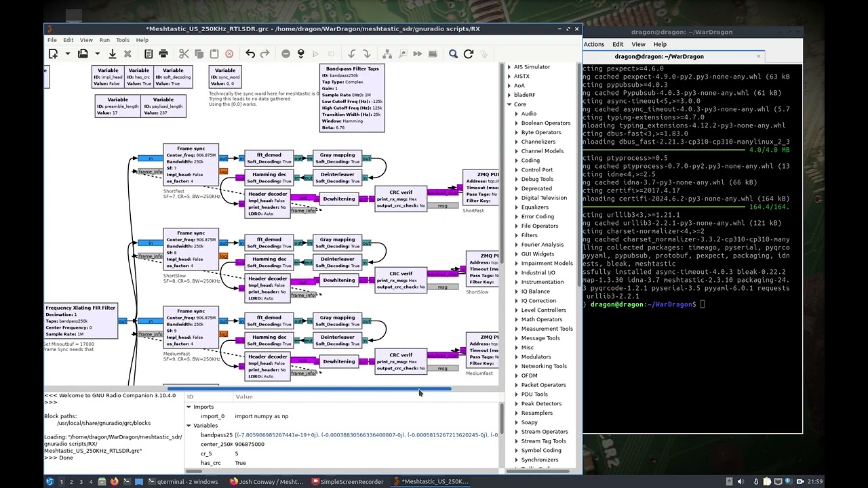Select the Frequency Xlating FIR Filter block
The image size is (868, 488).
point(81,321)
